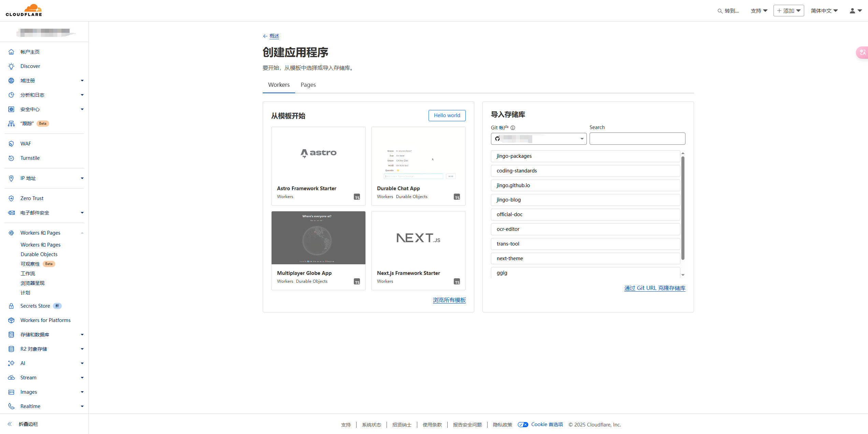The image size is (868, 434).
Task: Click the Cloudflare logo
Action: click(x=24, y=10)
